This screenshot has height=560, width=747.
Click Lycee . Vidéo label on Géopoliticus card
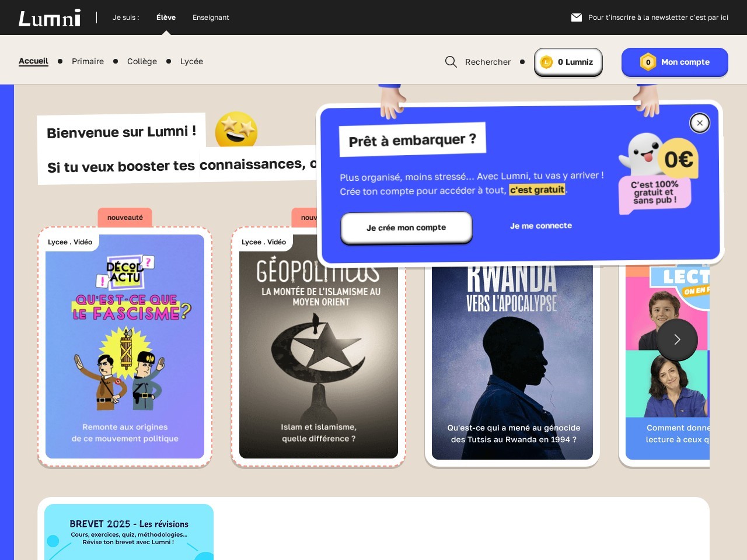tap(264, 242)
